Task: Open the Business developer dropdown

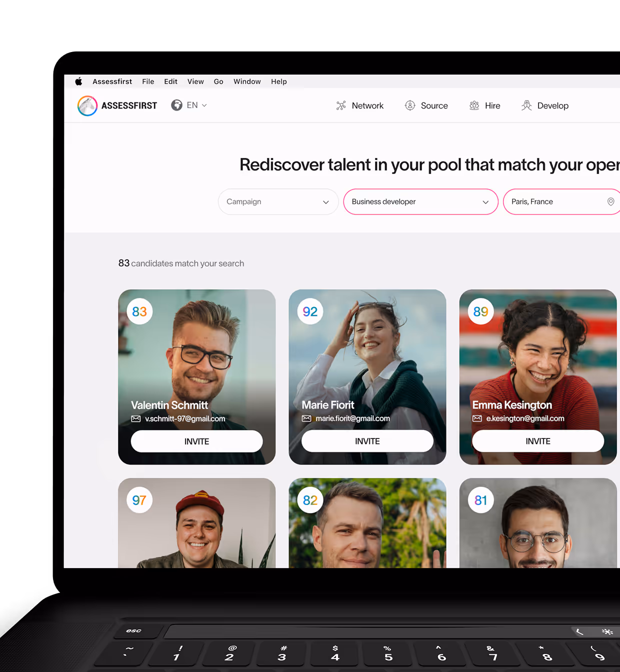Action: [x=420, y=201]
